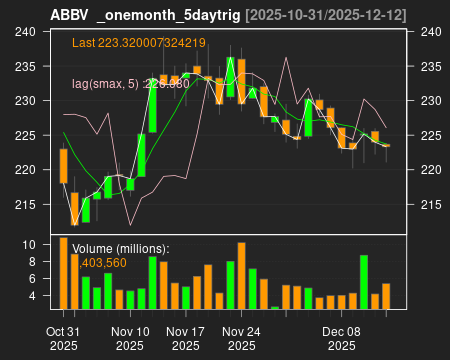Click the 240 label on left price axis
450x360 pixels.
coord(25,32)
